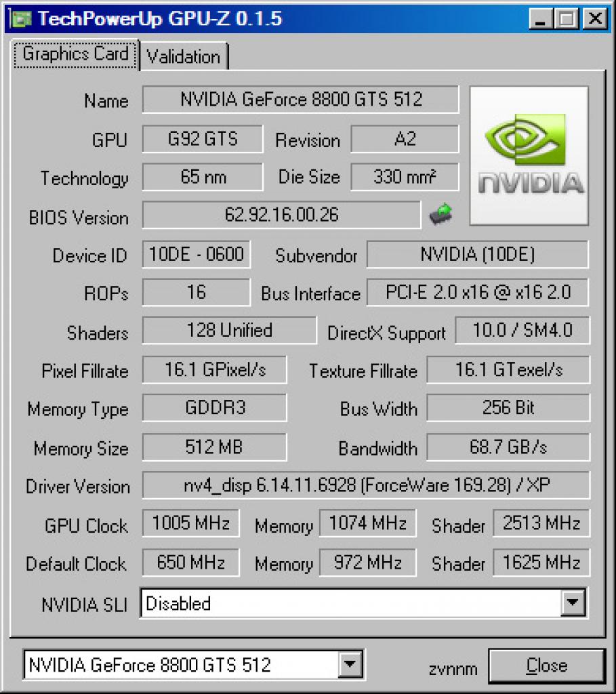Click the BIOS Version label
Screen dimensions: 616x694
point(79,218)
